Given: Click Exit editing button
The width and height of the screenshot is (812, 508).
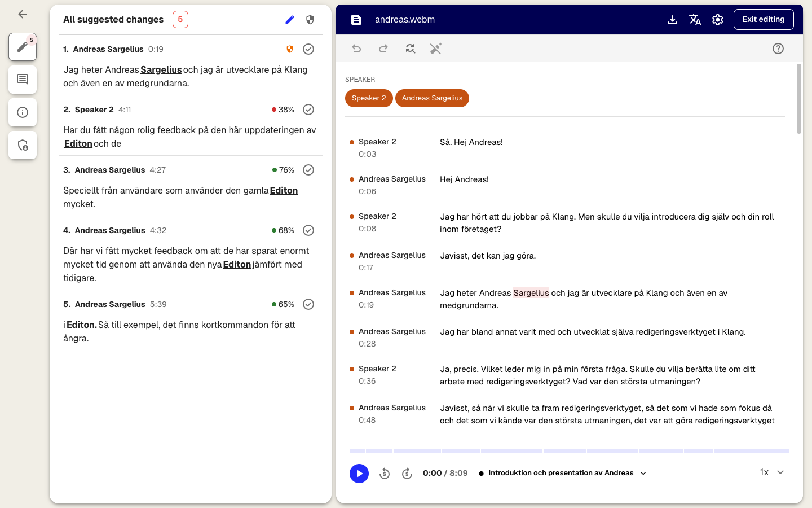Looking at the screenshot, I should coord(764,19).
